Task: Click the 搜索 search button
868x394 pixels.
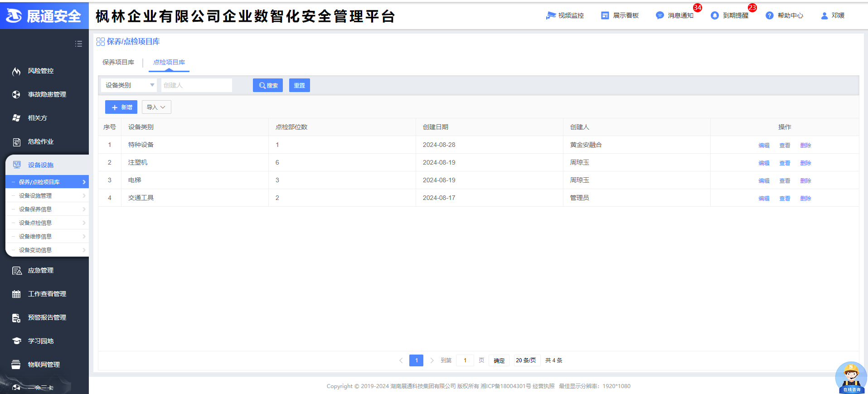Action: tap(268, 85)
